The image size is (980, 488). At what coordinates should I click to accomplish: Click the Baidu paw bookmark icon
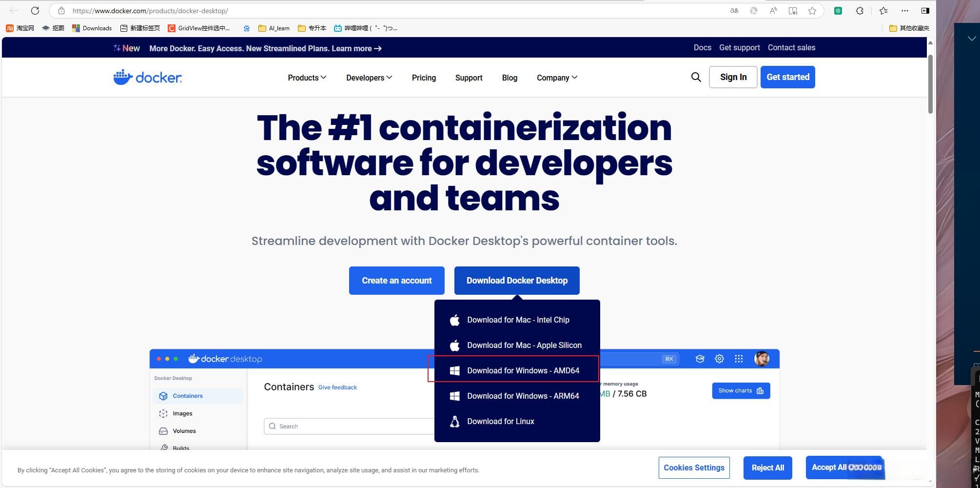click(247, 28)
